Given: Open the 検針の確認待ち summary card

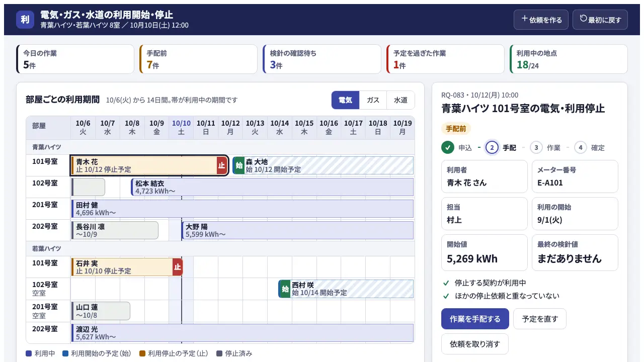Looking at the screenshot, I should (322, 59).
